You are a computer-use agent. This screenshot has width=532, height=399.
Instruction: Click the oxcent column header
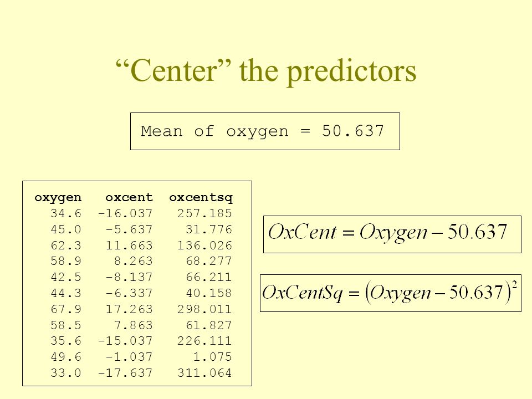pos(129,197)
